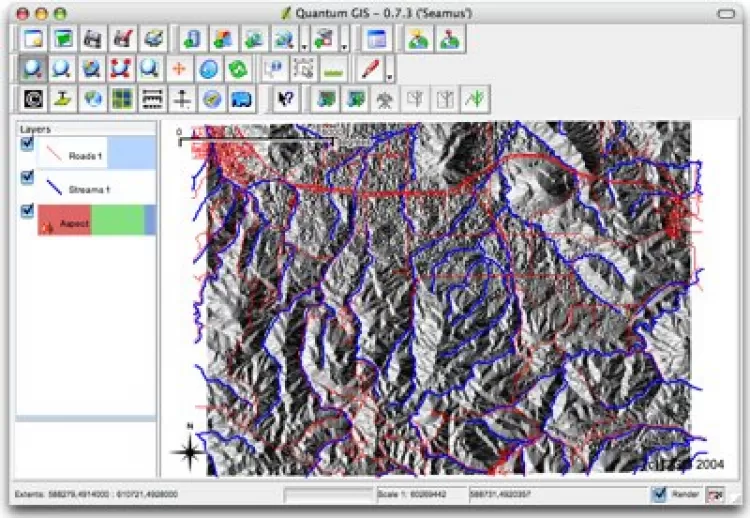Toggle the Aspect layer visibility checkbox
Screen dimensions: 750x518
(28, 211)
